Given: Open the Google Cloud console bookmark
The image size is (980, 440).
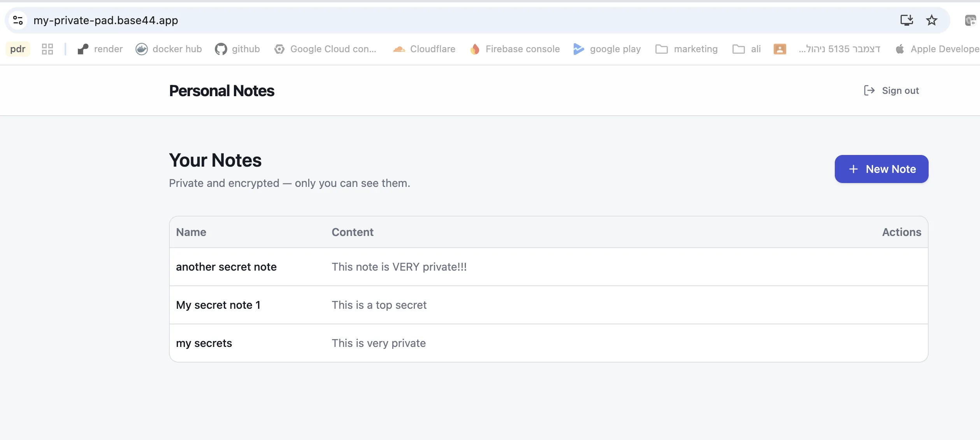Looking at the screenshot, I should (325, 49).
